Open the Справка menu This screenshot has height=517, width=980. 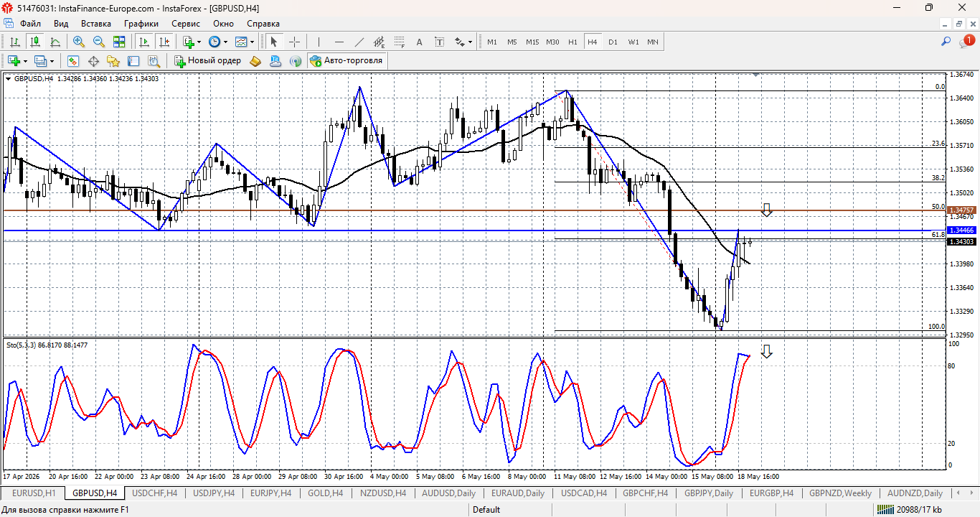click(263, 24)
